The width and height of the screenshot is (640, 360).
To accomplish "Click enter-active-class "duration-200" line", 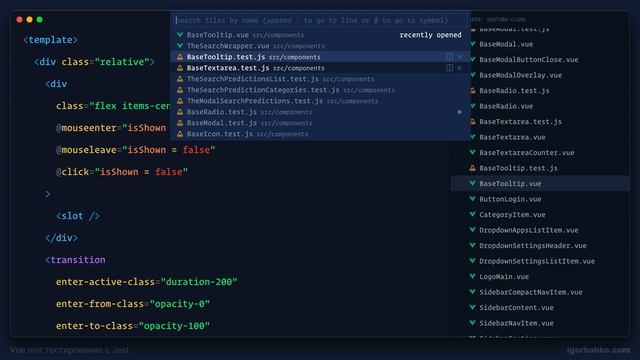I will pyautogui.click(x=147, y=282).
